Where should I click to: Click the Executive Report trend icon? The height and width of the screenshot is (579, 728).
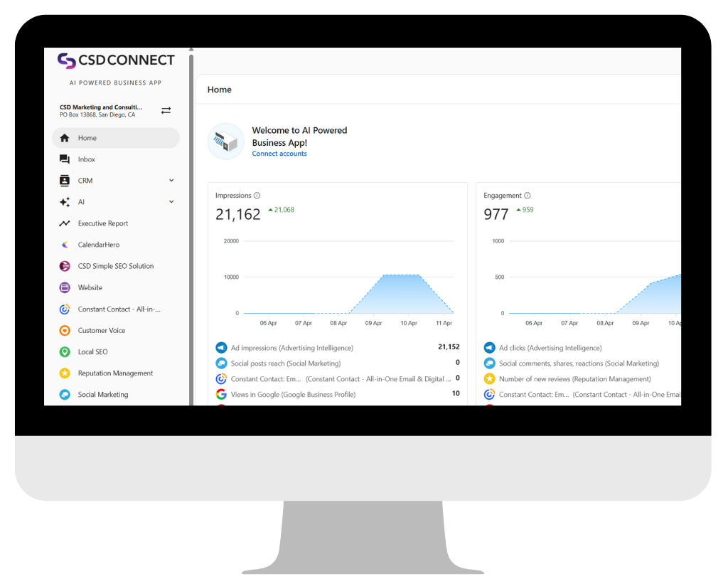[x=65, y=223]
